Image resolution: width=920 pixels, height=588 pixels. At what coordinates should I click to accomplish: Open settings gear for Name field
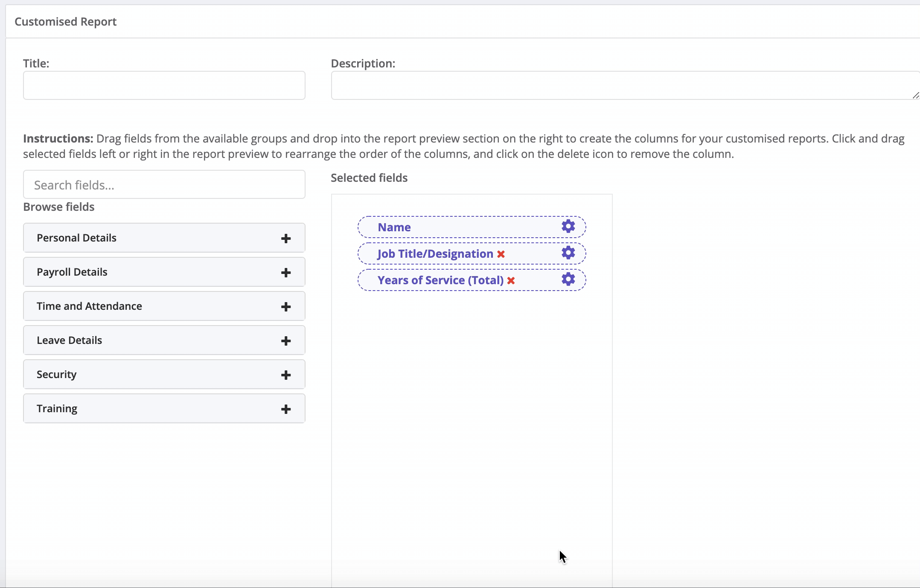pyautogui.click(x=568, y=226)
